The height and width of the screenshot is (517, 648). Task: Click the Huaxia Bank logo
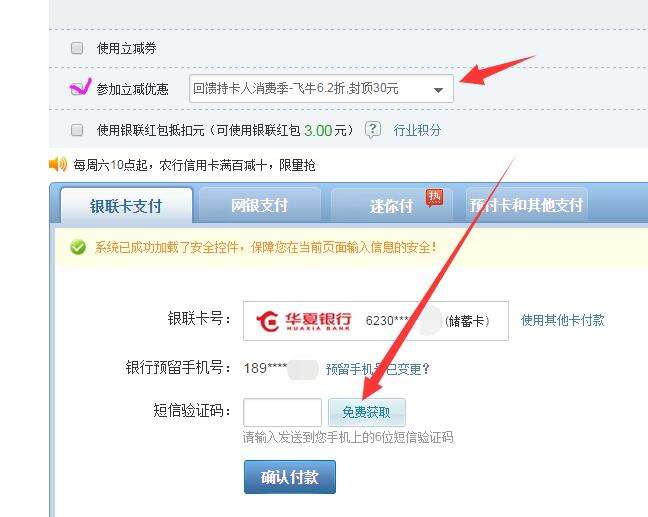tap(304, 321)
